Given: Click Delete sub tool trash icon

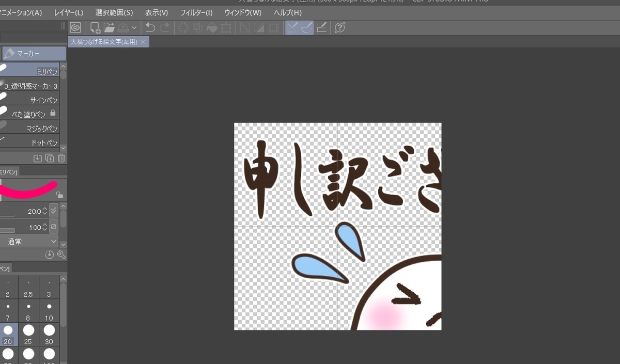Looking at the screenshot, I should (61, 158).
